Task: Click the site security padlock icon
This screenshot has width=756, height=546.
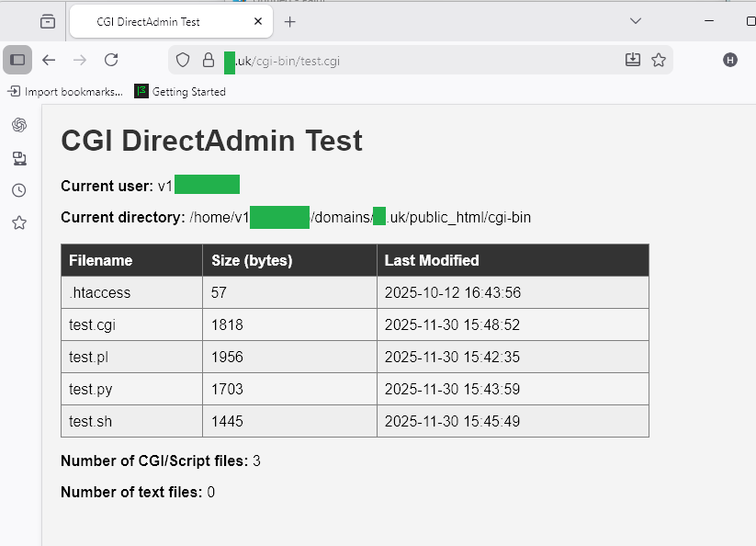Action: click(x=208, y=60)
